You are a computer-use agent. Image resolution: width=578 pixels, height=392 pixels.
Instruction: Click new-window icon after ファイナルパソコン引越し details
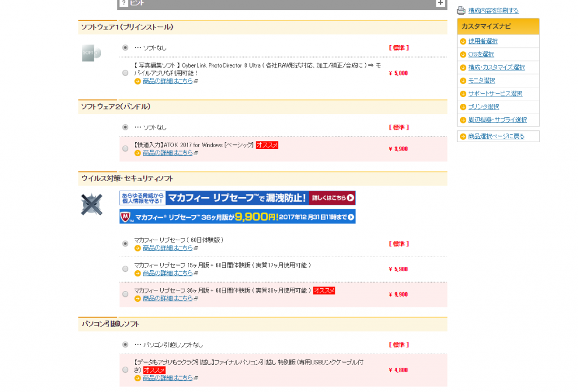pos(196,378)
